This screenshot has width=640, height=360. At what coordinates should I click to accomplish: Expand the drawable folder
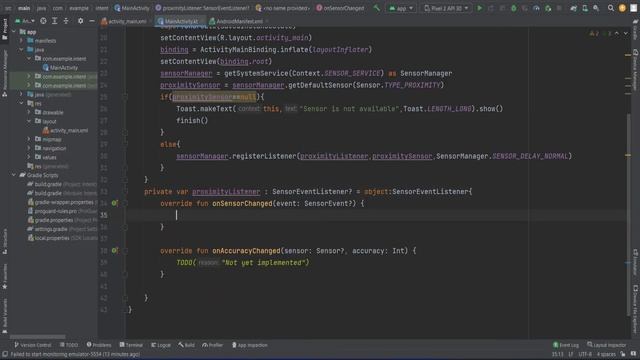click(x=29, y=112)
